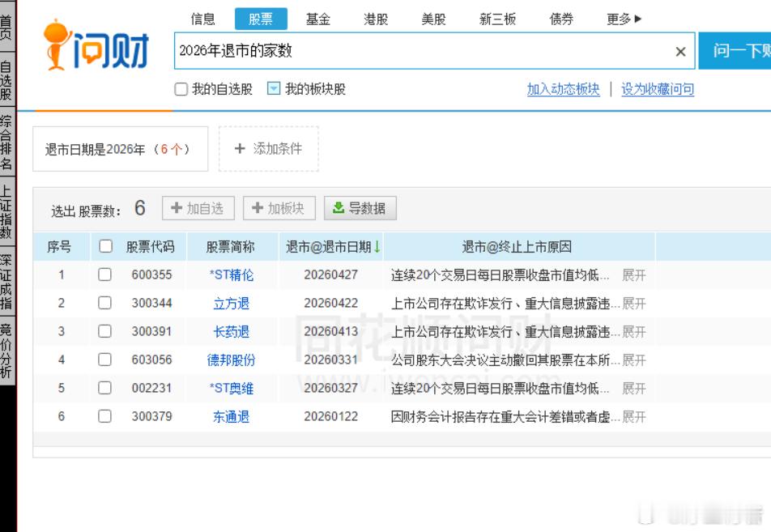Open the 更多 menu
This screenshot has height=532, width=771.
coord(624,19)
